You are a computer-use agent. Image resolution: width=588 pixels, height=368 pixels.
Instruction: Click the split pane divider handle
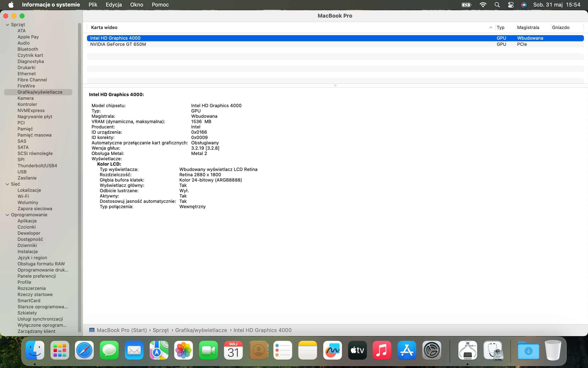point(335,85)
